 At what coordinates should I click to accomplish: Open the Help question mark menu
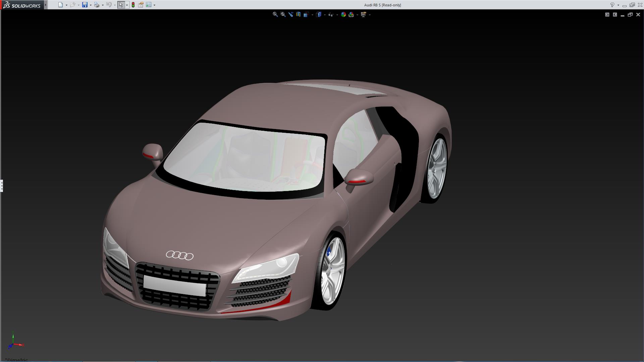click(x=612, y=5)
